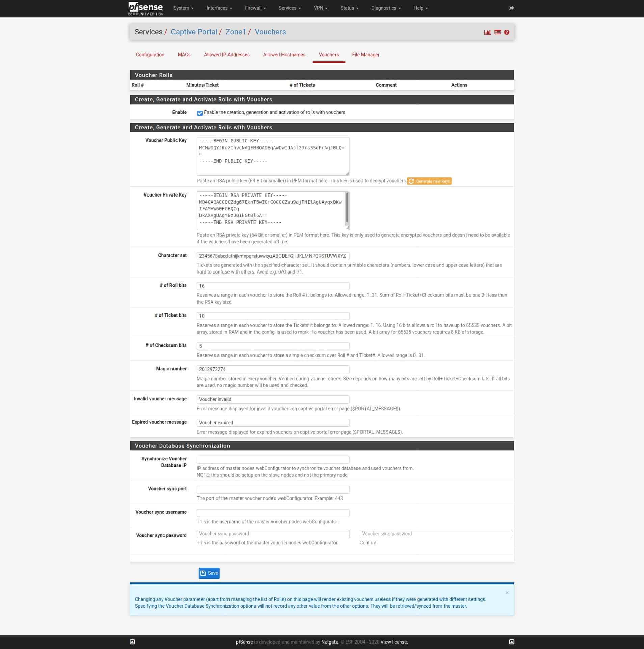
Task: Toggle the Enable vouchers checkbox
Action: tap(200, 113)
